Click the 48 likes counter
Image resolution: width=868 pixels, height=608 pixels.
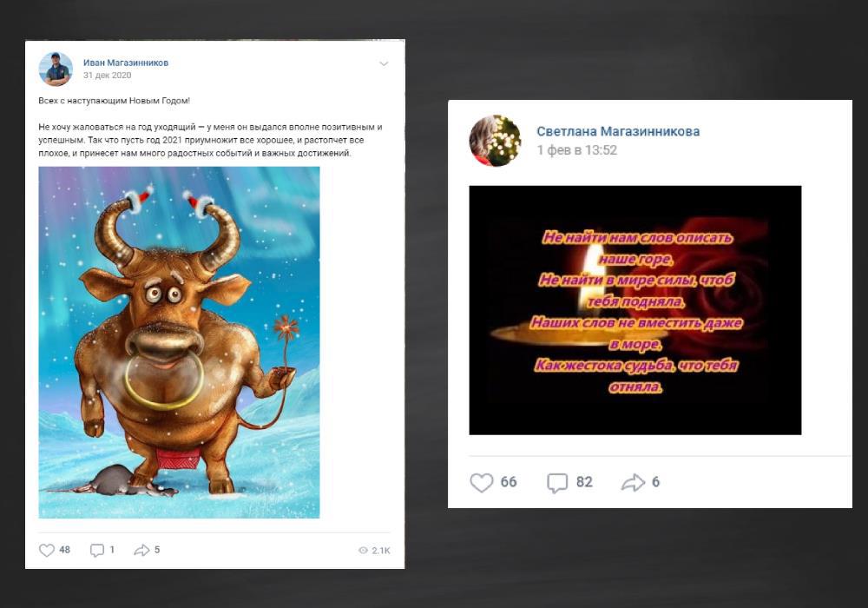65,550
